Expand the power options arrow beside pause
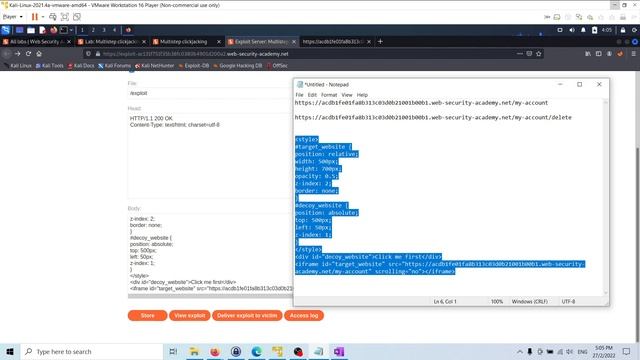The image size is (640, 360). point(43,17)
